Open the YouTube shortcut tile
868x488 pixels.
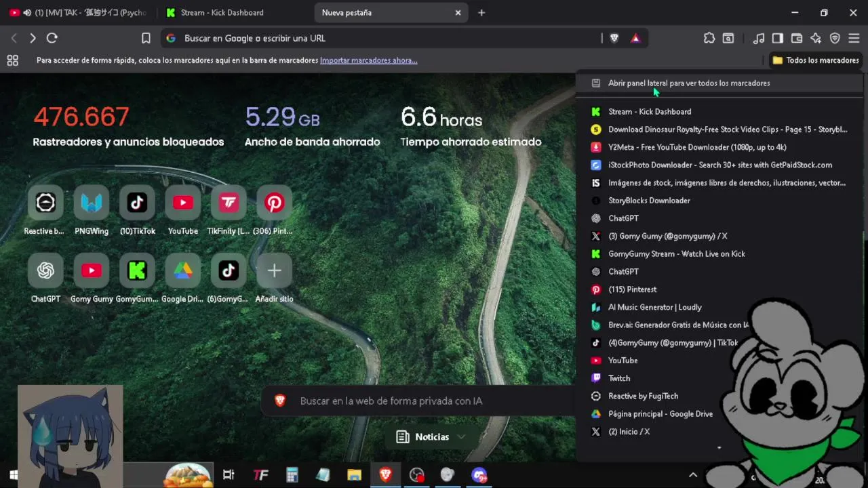183,203
